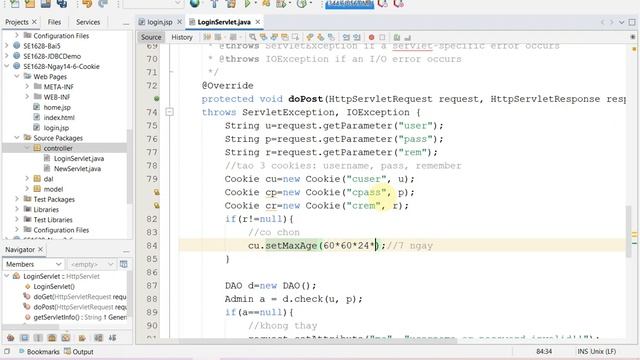Open the Bookmarks window button
The height and width of the screenshot is (360, 640).
pyautogui.click(x=39, y=351)
